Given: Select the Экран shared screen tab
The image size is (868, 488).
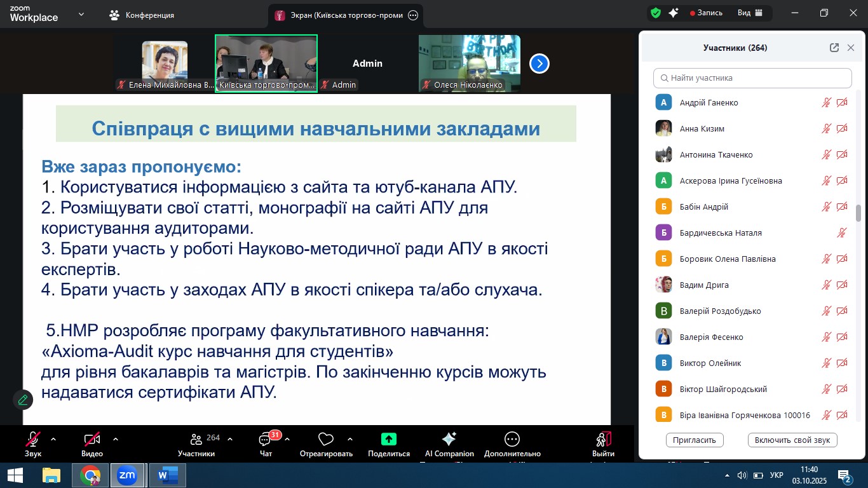Looking at the screenshot, I should click(x=340, y=15).
